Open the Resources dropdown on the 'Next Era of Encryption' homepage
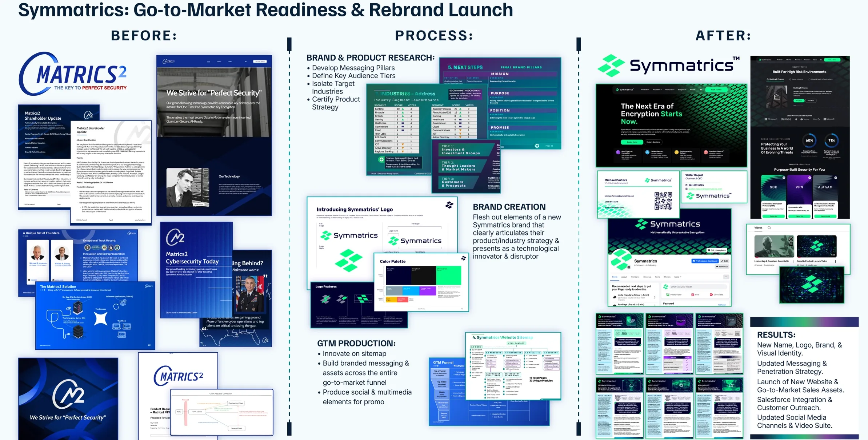This screenshot has width=868, height=440. [x=670, y=90]
